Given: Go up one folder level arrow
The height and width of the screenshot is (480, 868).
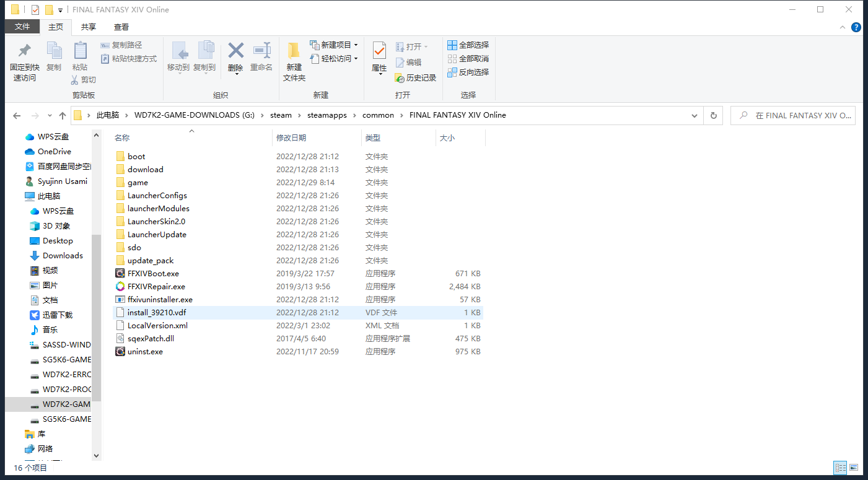Looking at the screenshot, I should (x=63, y=115).
